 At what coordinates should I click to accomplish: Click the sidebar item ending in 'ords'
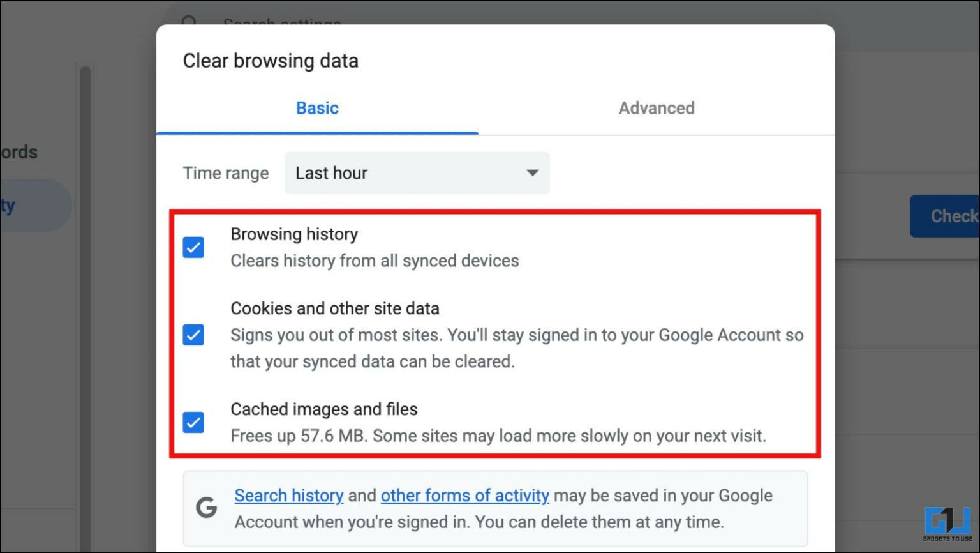[19, 152]
